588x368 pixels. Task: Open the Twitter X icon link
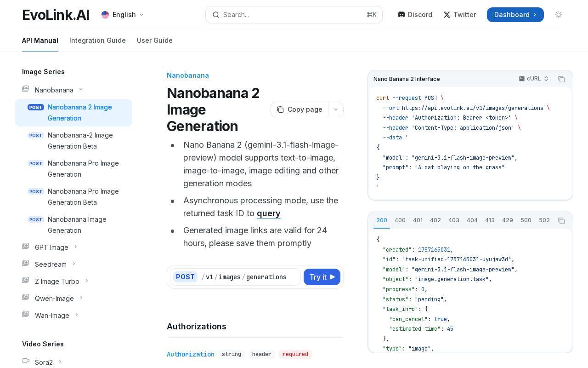pyautogui.click(x=447, y=15)
